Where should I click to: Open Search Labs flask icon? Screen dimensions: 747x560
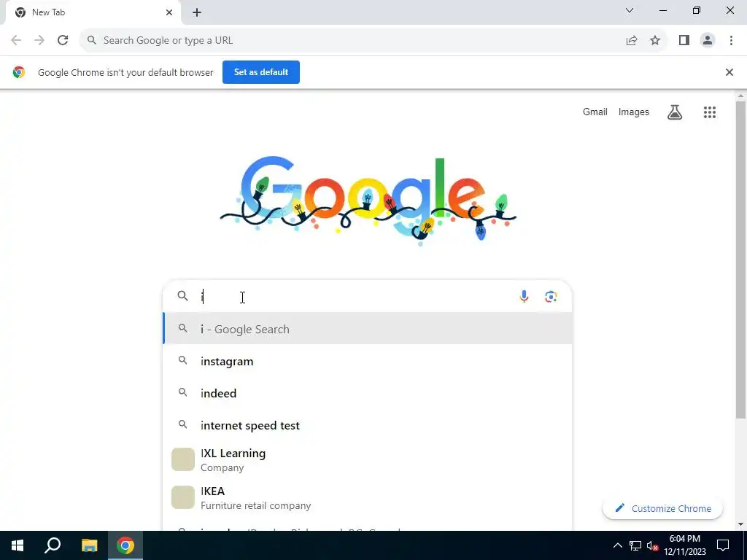point(675,112)
